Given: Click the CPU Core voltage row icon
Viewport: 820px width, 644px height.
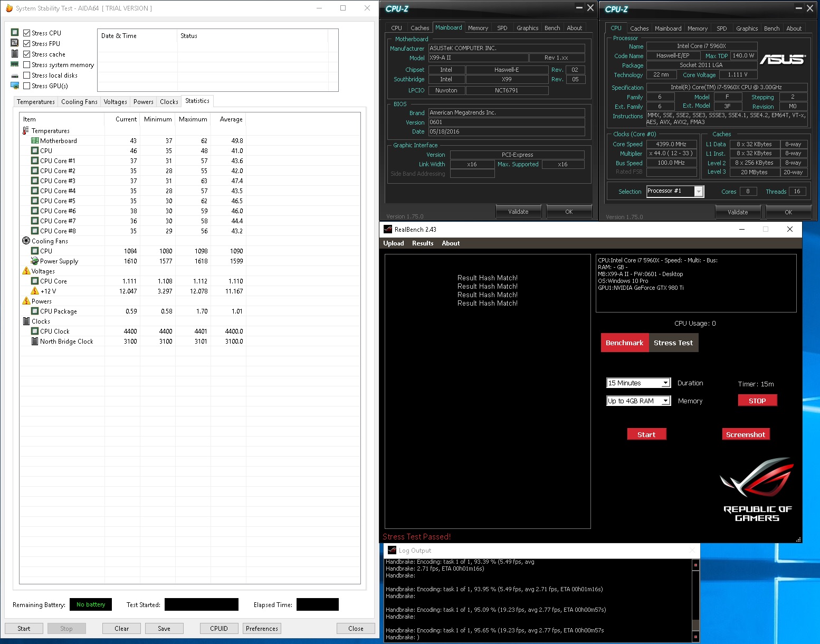Looking at the screenshot, I should [x=35, y=281].
